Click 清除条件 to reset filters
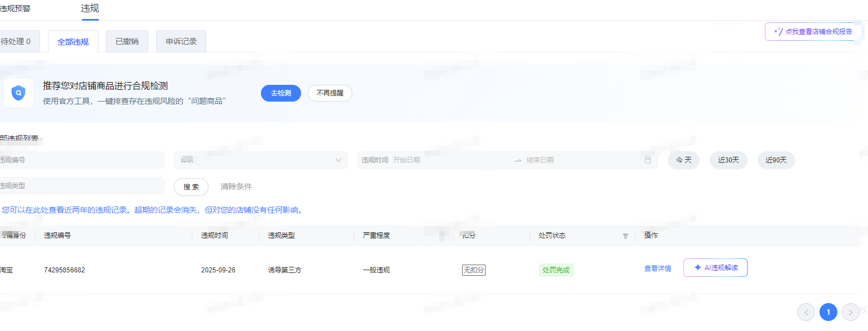 coord(236,187)
